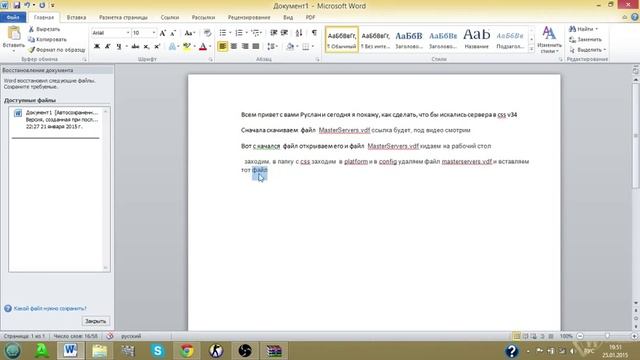Open Change Case (Aa) dropdown
640x360 pixels.
[x=190, y=33]
